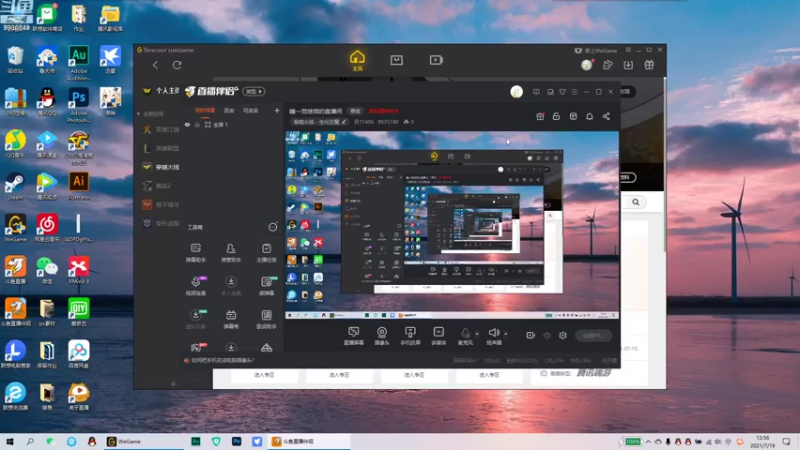Click share icon in stream header

[x=606, y=116]
